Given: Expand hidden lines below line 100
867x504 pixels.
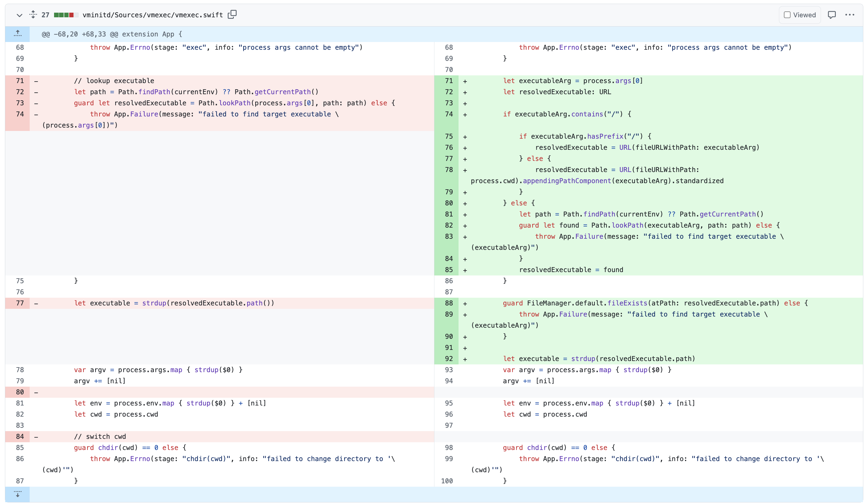Looking at the screenshot, I should [18, 494].
